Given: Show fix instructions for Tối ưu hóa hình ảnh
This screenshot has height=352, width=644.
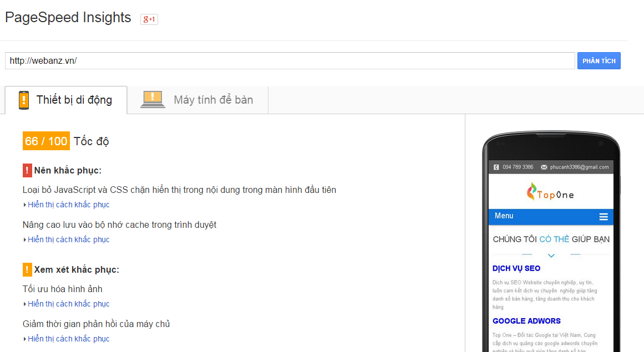Looking at the screenshot, I should point(68,304).
